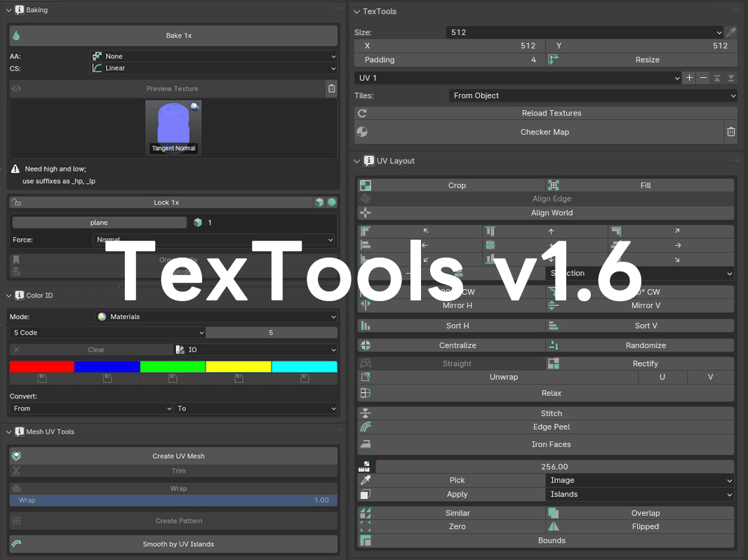Viewport: 748px width, 560px height.
Task: Toggle the cube icon next to Lock 1x
Action: point(319,202)
